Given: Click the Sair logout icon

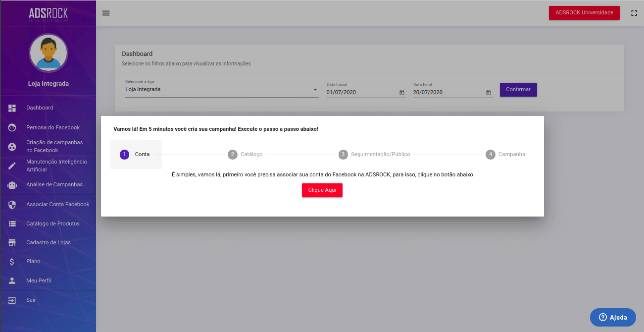Looking at the screenshot, I should point(12,300).
